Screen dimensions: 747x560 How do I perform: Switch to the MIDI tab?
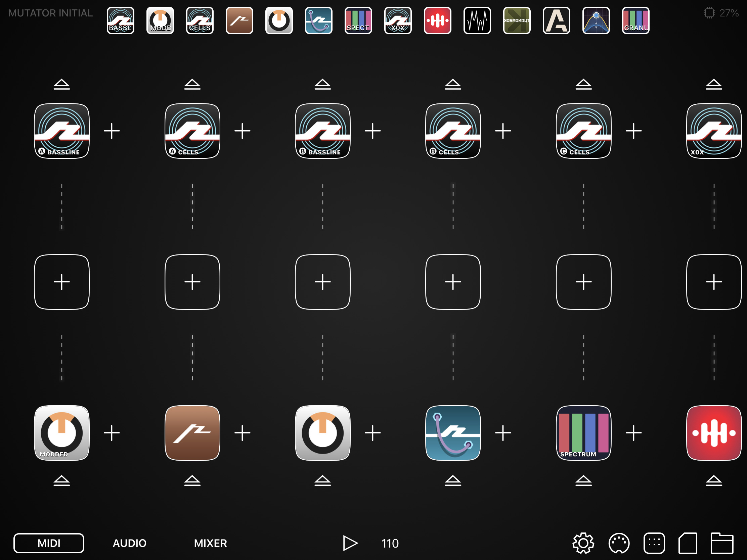pyautogui.click(x=49, y=544)
